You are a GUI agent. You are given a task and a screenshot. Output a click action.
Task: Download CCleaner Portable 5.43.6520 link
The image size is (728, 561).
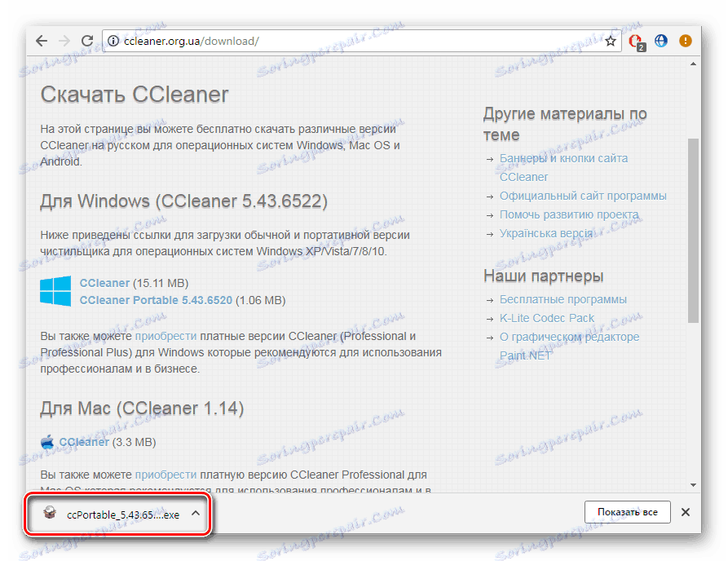[x=156, y=300]
